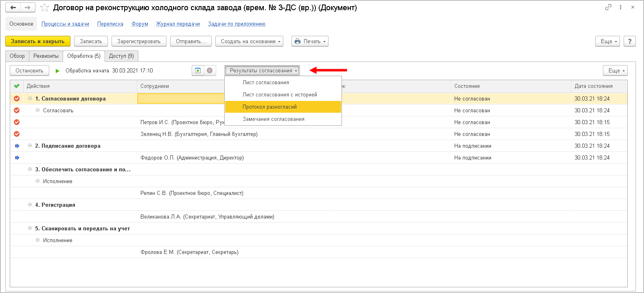Click Записать и закрыть button

(38, 41)
